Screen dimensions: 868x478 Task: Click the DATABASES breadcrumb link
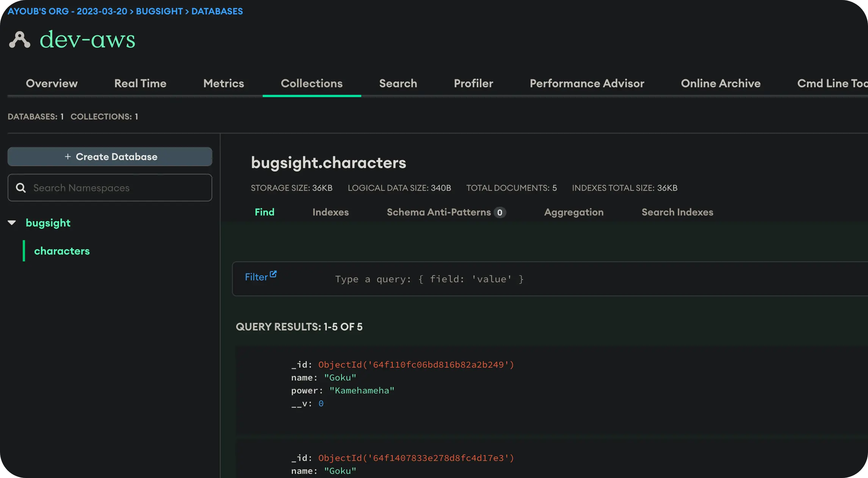tap(217, 11)
